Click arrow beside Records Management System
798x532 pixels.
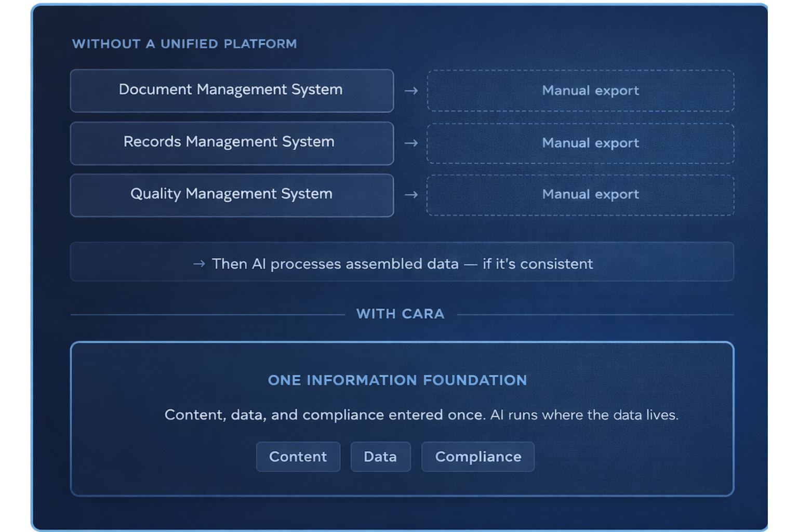tap(411, 143)
